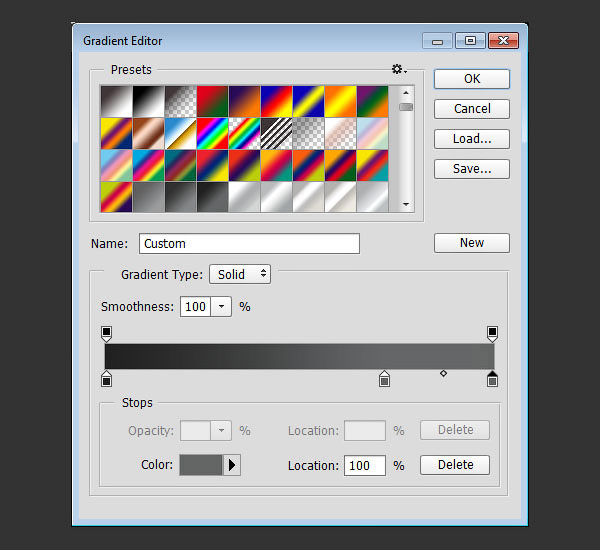Pick the blue-yellow-blue gradient preset
Image resolution: width=600 pixels, height=550 pixels.
coord(308,101)
